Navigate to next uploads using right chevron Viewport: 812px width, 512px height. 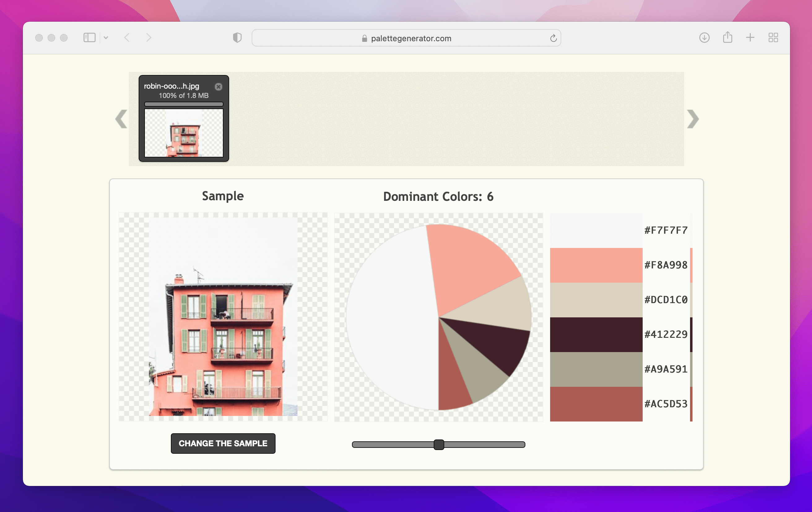[x=692, y=119]
